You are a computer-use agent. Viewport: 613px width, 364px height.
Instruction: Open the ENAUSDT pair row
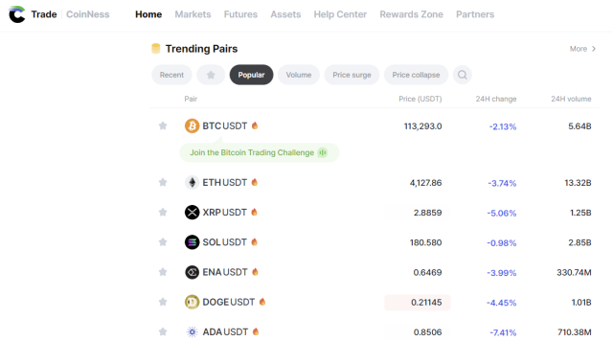(x=375, y=272)
